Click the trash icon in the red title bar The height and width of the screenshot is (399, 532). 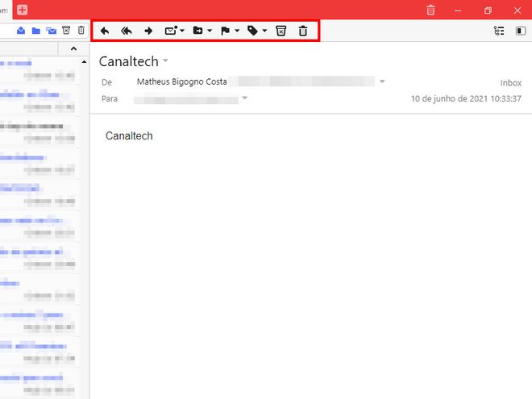point(430,10)
